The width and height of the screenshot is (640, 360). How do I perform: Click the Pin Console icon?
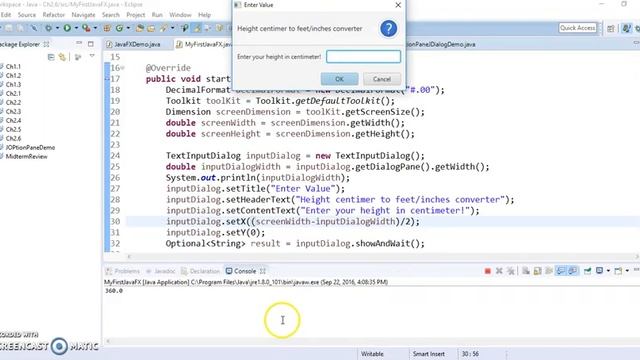tap(587, 271)
